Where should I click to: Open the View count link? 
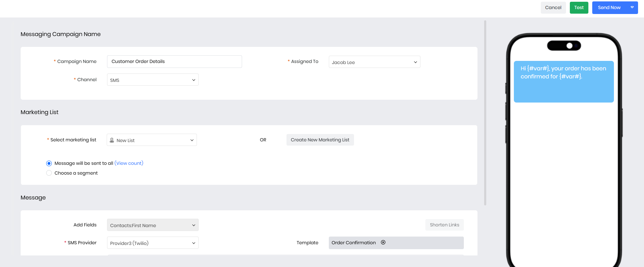click(129, 163)
